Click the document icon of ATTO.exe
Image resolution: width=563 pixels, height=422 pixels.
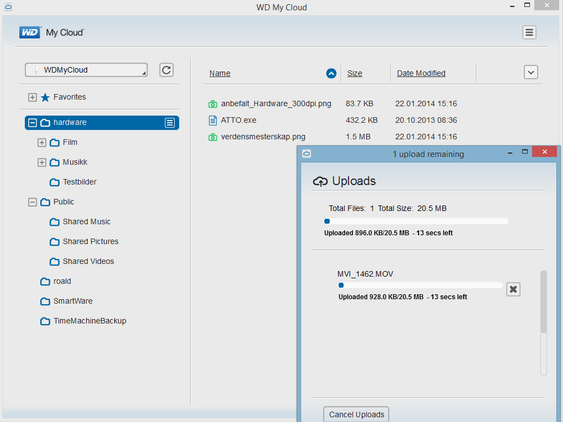(x=213, y=120)
